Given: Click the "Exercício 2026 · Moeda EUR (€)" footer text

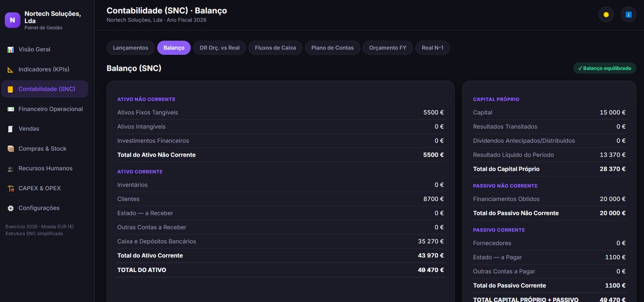Looking at the screenshot, I should pos(40,227).
